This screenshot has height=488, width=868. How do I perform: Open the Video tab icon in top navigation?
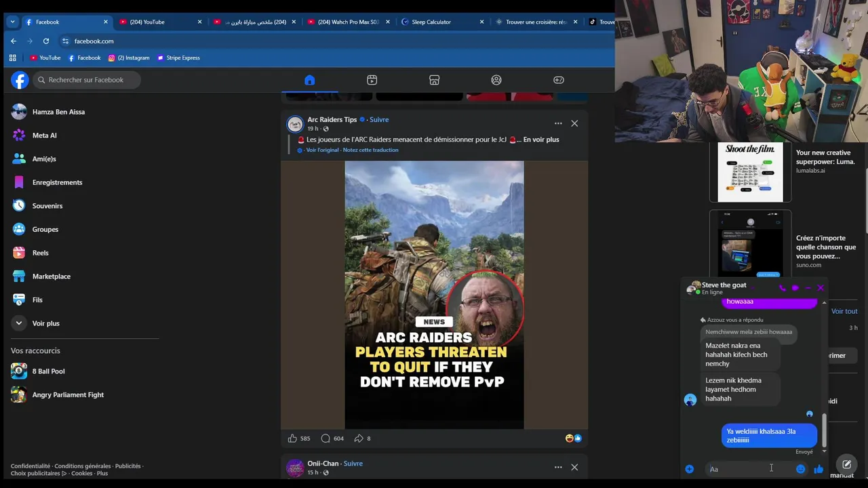coord(372,80)
